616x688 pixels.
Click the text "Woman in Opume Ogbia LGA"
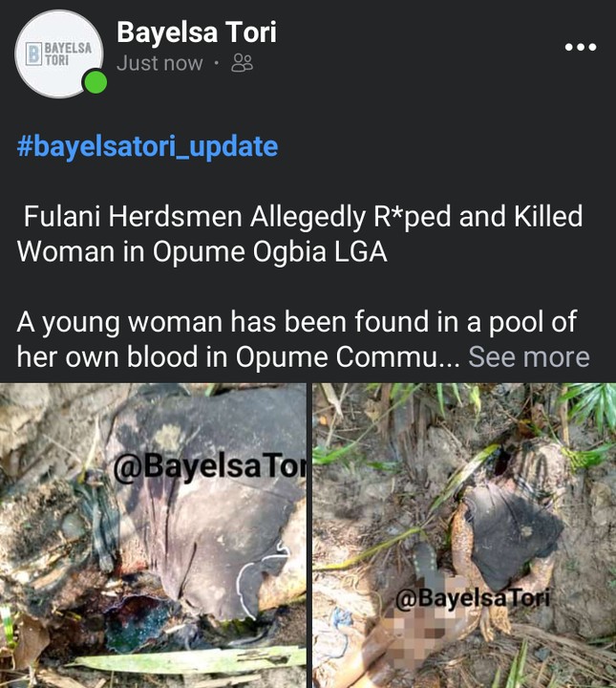point(202,253)
